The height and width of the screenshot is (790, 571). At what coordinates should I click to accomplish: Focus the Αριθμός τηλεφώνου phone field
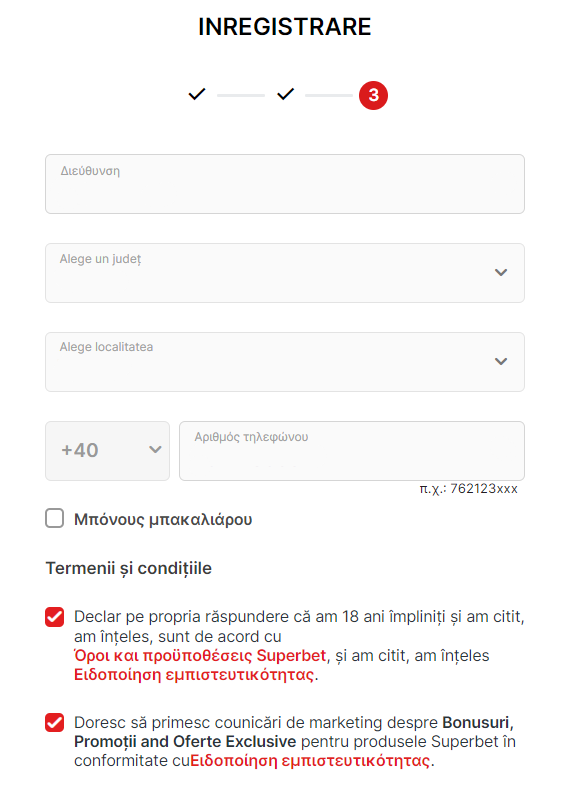(x=352, y=451)
